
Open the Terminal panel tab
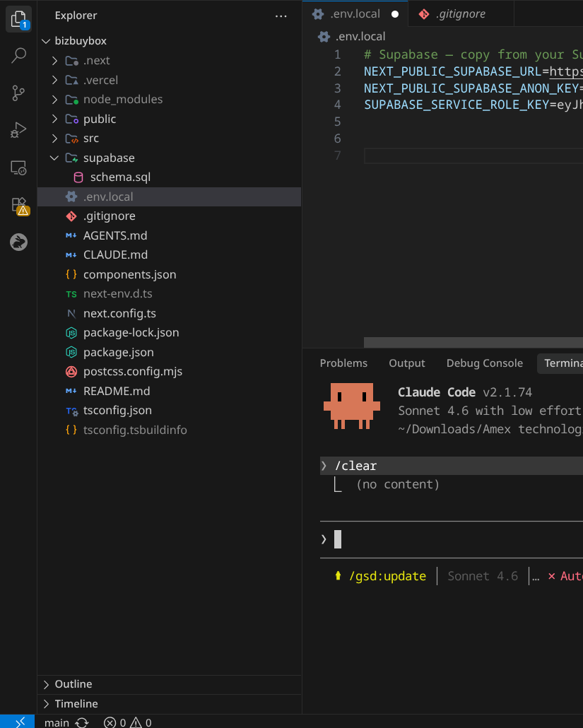(x=562, y=363)
